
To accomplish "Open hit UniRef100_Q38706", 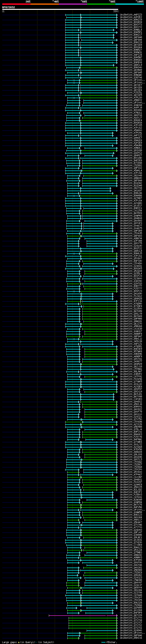I will pyautogui.click(x=131, y=77).
